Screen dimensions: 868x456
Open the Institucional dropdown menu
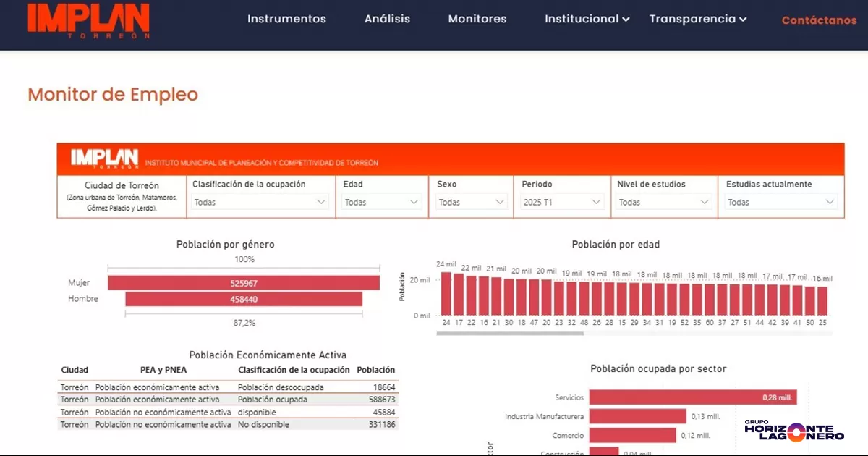tap(587, 20)
